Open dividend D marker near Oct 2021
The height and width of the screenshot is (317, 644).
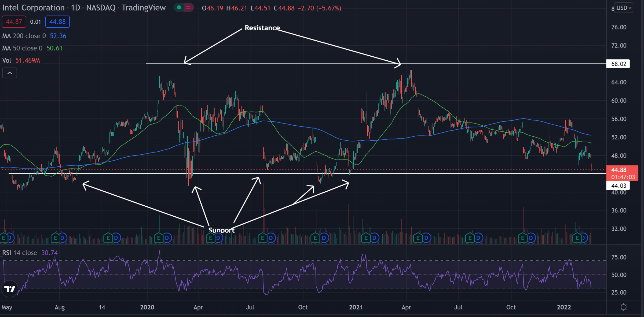tap(531, 238)
